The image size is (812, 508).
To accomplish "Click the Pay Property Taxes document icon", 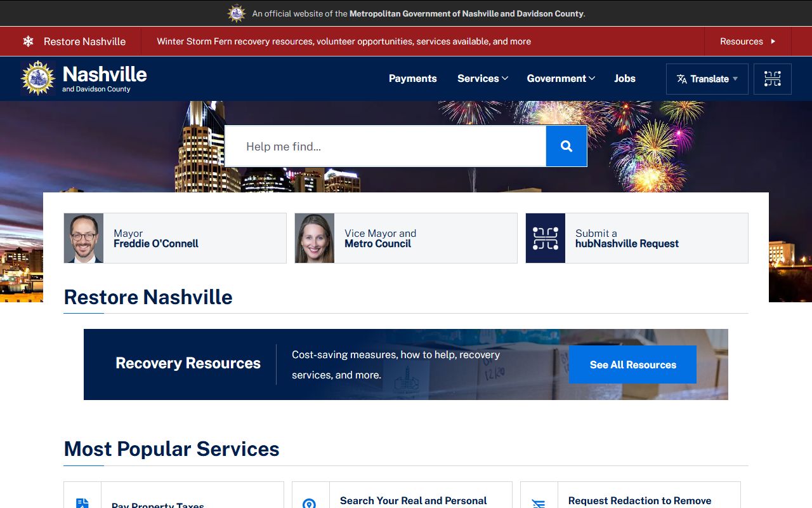I will pos(82,504).
